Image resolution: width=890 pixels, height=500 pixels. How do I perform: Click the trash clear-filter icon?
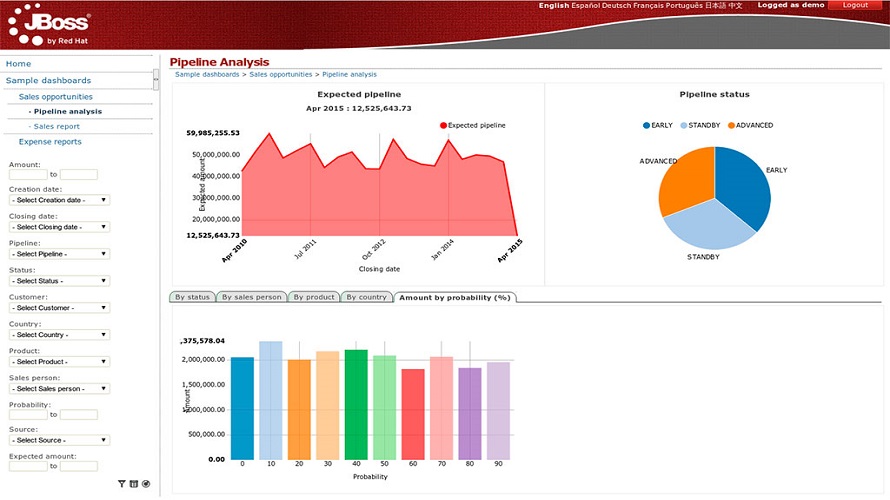(x=134, y=484)
